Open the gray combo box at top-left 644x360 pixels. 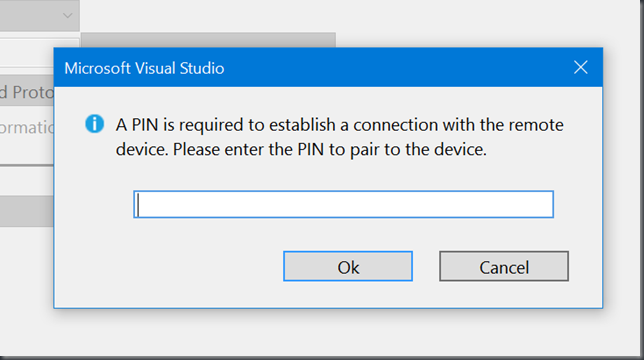click(39, 16)
